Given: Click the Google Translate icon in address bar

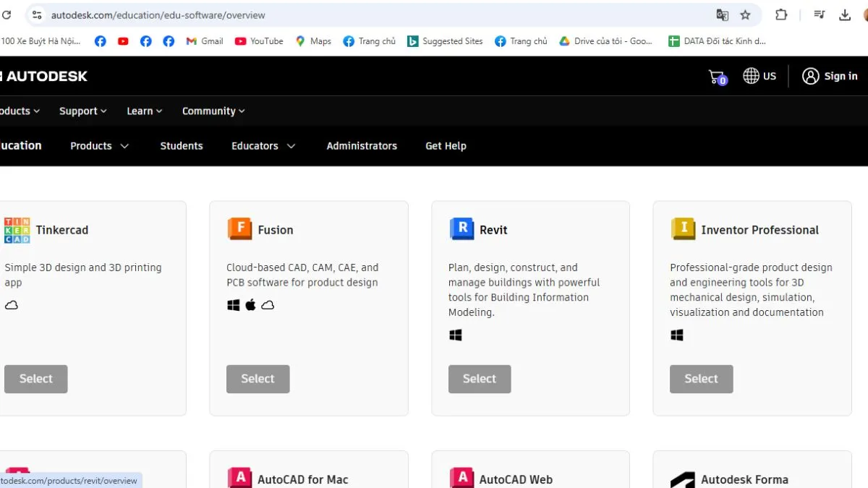Looking at the screenshot, I should pyautogui.click(x=722, y=15).
